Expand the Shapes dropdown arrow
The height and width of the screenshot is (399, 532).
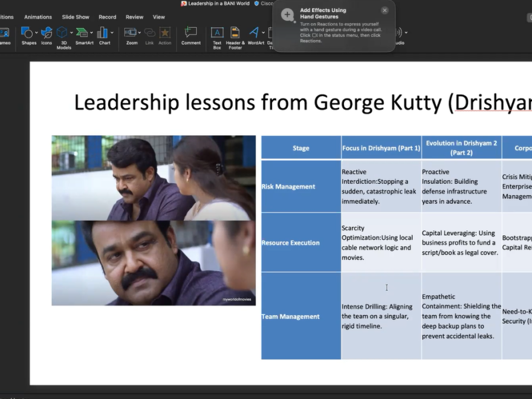[36, 33]
